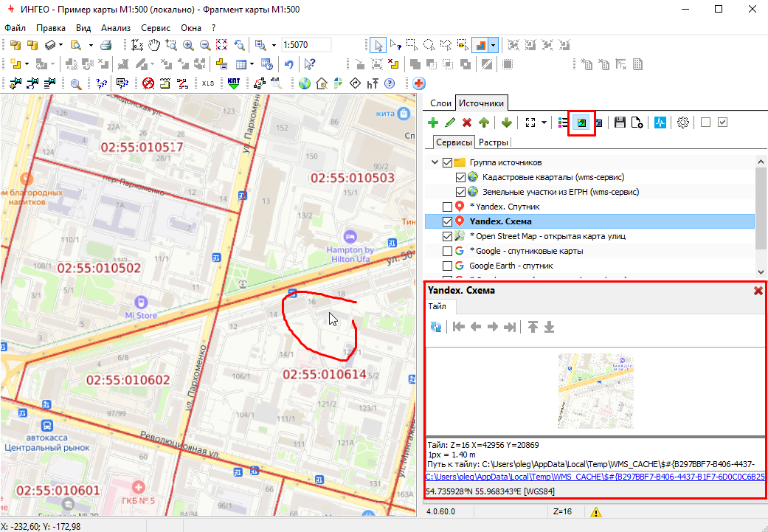Open dropdown next to the table icon
The image size is (768, 532).
[x=252, y=64]
